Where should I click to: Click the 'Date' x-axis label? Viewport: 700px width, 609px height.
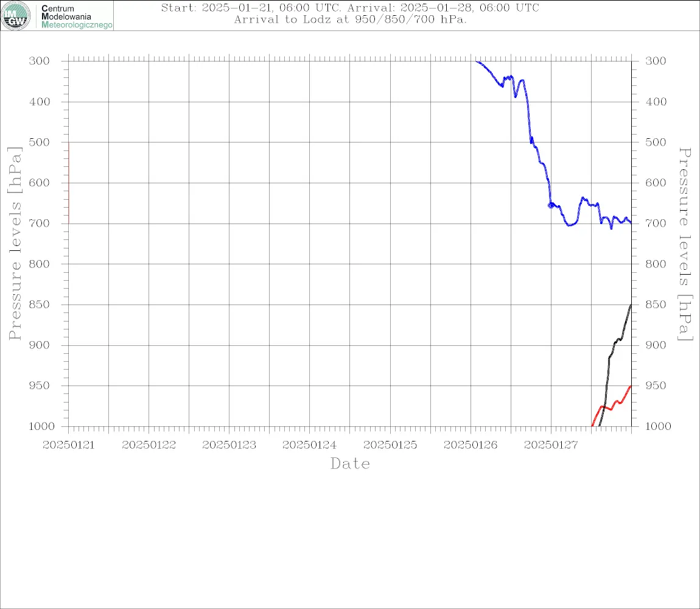point(350,463)
